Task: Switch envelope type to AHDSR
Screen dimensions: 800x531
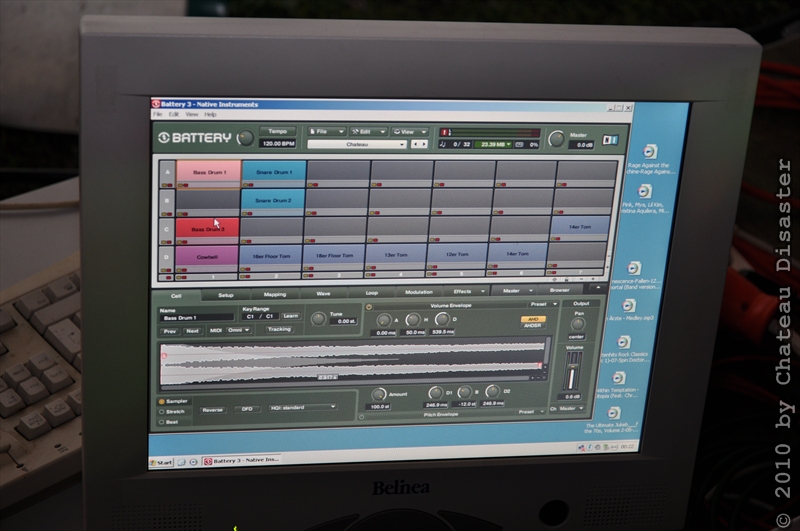Action: [x=533, y=325]
